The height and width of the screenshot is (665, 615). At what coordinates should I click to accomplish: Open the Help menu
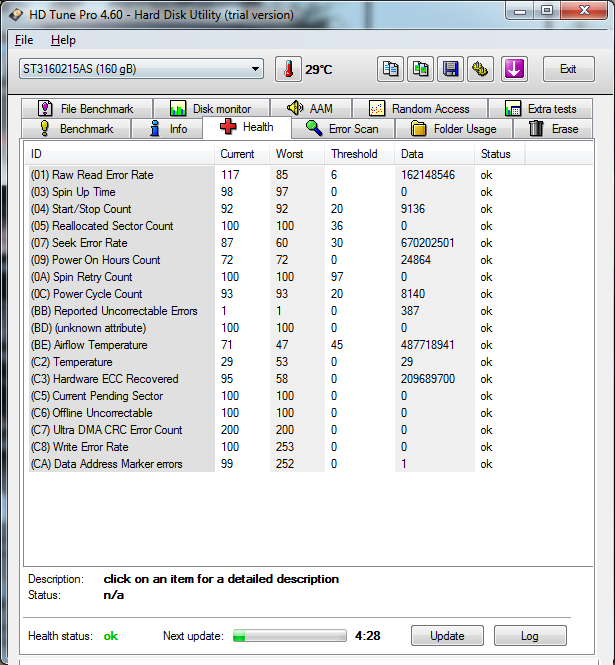coord(63,40)
